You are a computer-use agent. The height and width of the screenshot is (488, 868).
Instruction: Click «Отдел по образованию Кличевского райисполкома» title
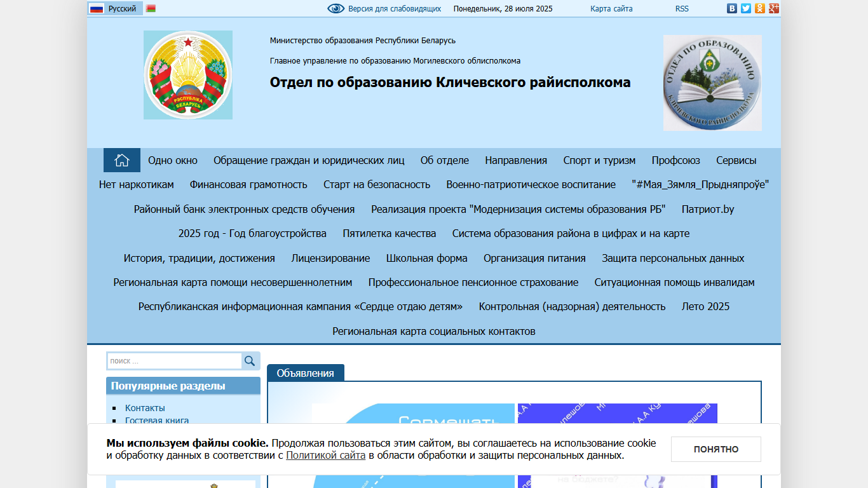[x=451, y=82]
